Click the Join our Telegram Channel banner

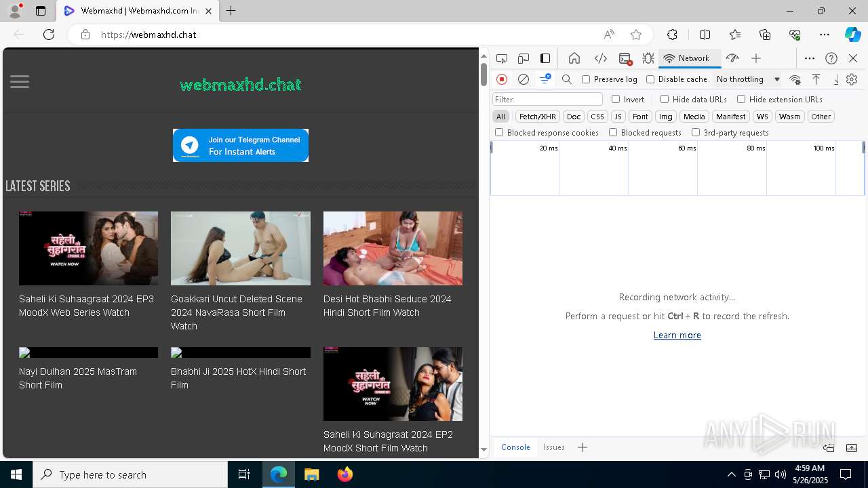pyautogui.click(x=241, y=145)
